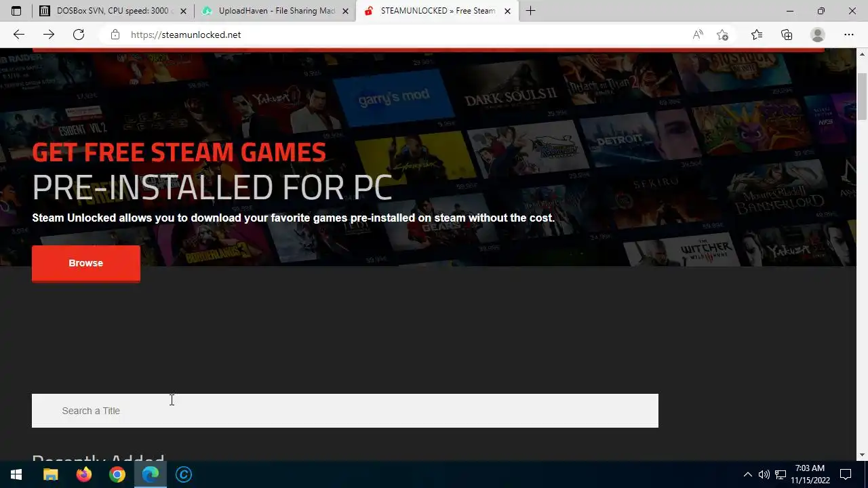Click the red Browse button
This screenshot has height=488, width=868.
(x=86, y=263)
